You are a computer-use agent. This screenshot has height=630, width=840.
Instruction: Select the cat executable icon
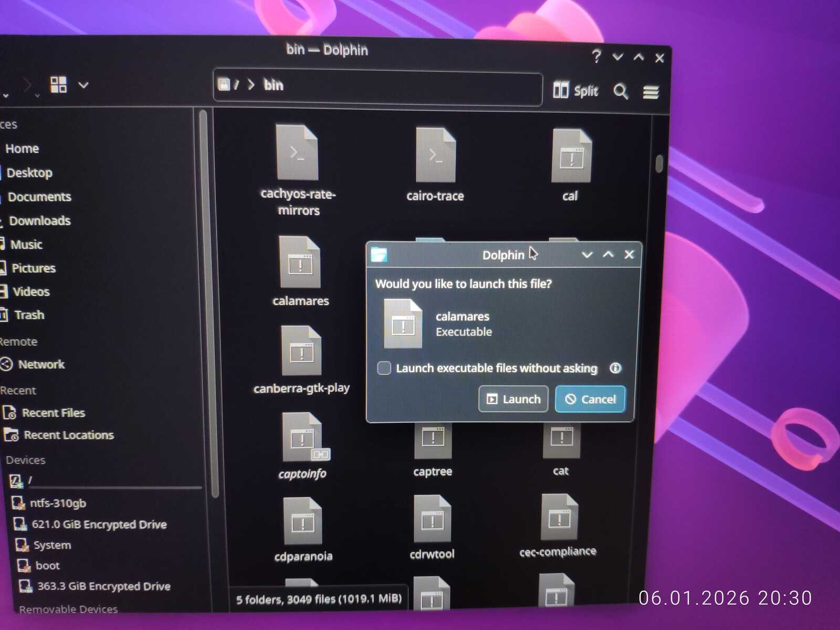pos(561,440)
